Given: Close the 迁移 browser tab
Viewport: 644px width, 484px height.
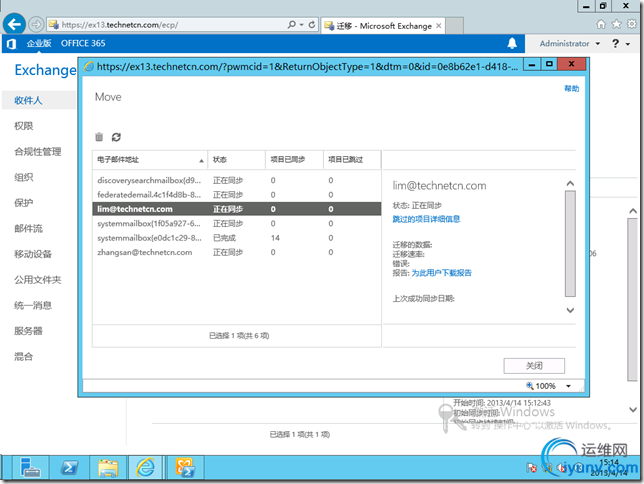Looking at the screenshot, I should [439, 26].
